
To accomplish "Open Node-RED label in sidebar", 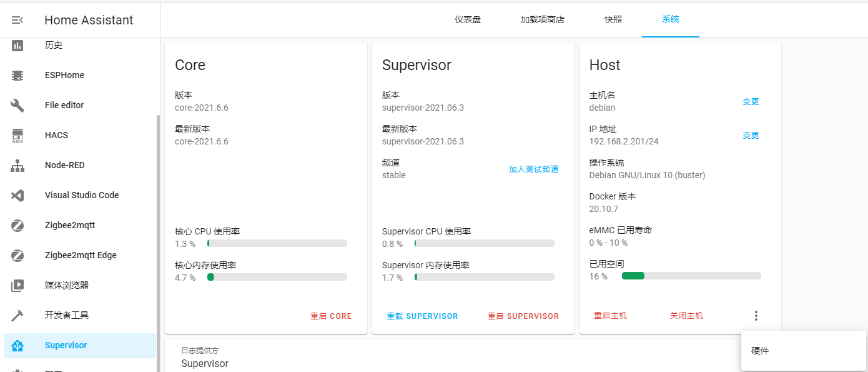I will pos(65,165).
